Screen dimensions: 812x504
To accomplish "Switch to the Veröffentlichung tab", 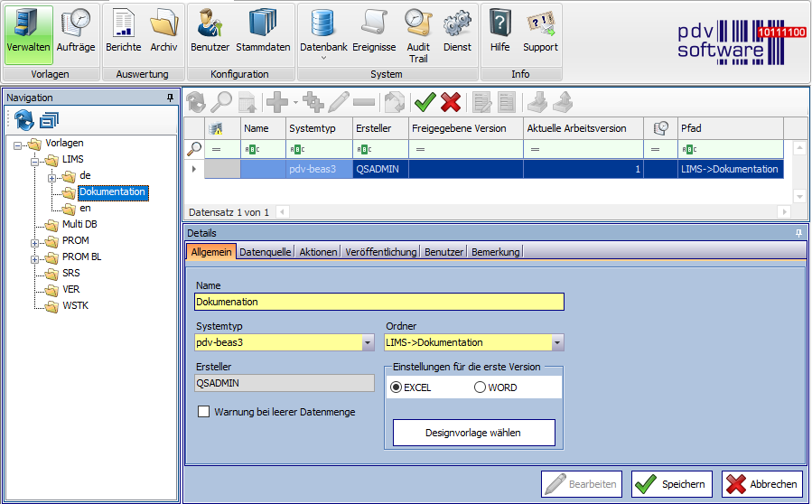I will coord(380,252).
